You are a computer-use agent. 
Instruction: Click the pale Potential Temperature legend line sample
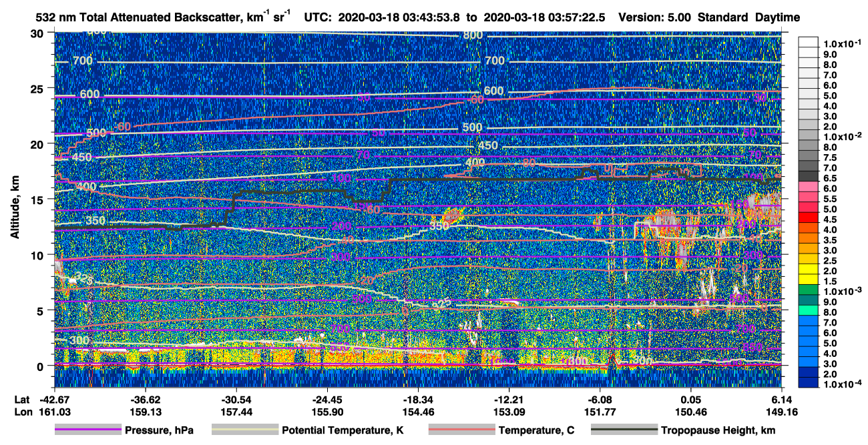click(245, 430)
